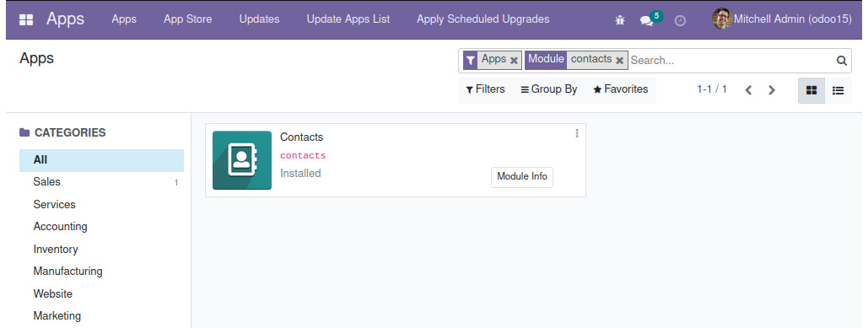868x328 pixels.
Task: Remove the contacts module facet
Action: coord(619,61)
